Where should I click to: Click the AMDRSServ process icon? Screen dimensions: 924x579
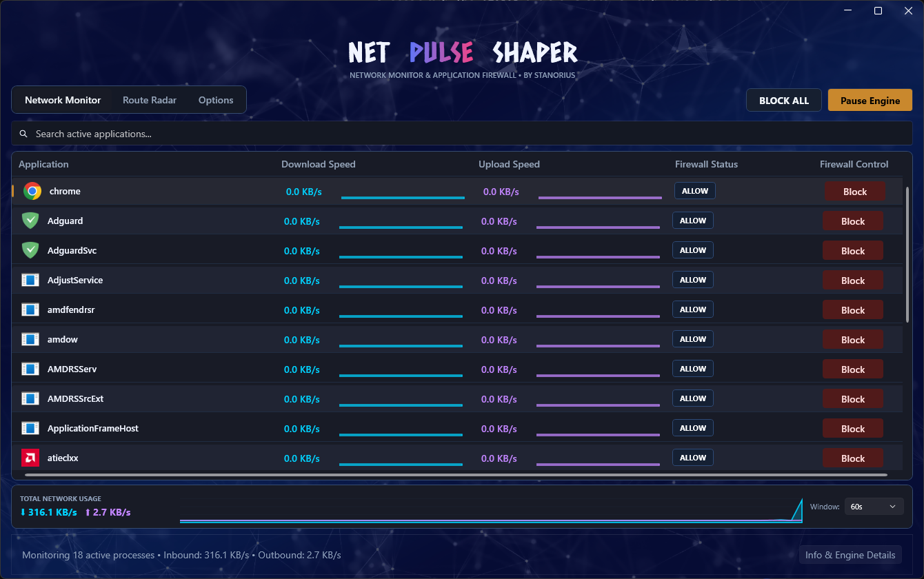coord(30,369)
